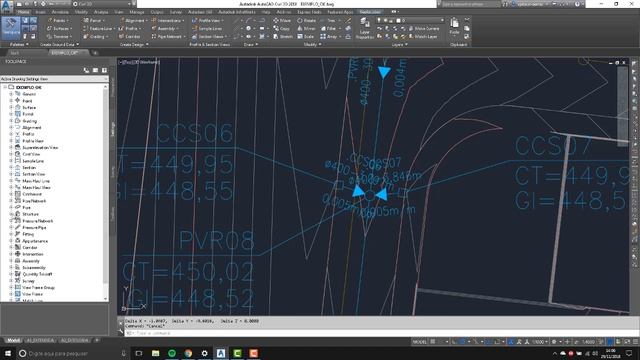Click Match Layer in Layers panel

pyautogui.click(x=423, y=36)
